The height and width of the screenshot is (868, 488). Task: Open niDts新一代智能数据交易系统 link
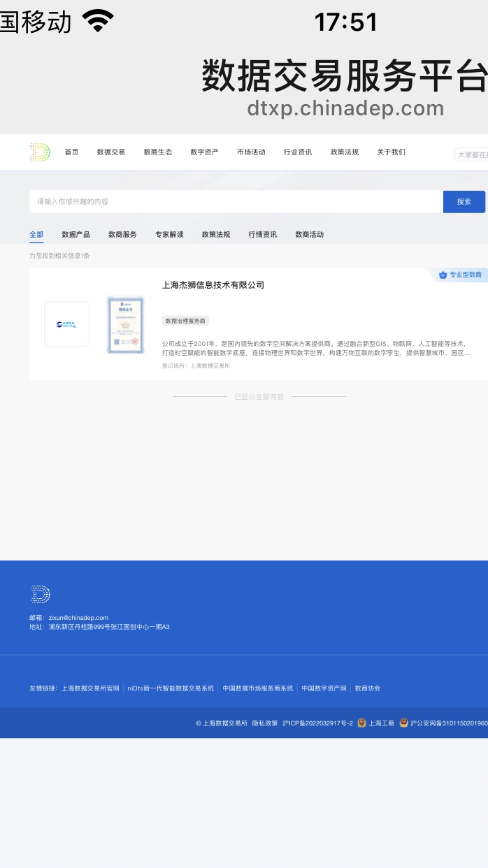171,688
